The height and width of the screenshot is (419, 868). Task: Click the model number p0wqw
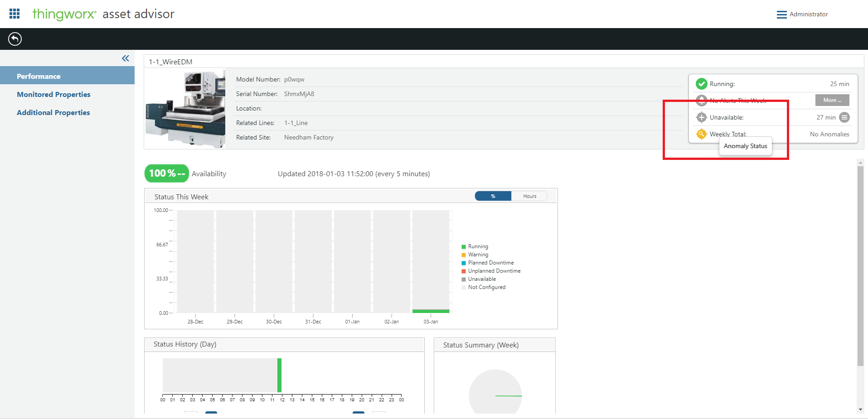[x=294, y=79]
